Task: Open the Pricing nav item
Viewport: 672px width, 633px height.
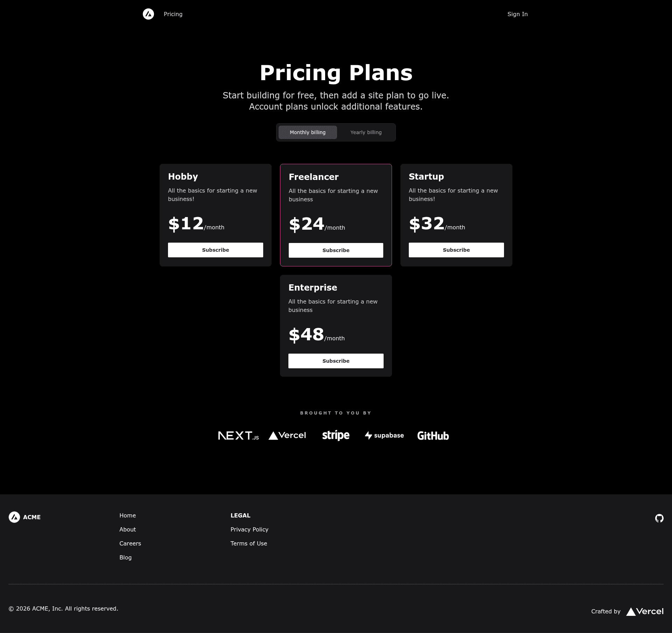Action: [x=173, y=14]
